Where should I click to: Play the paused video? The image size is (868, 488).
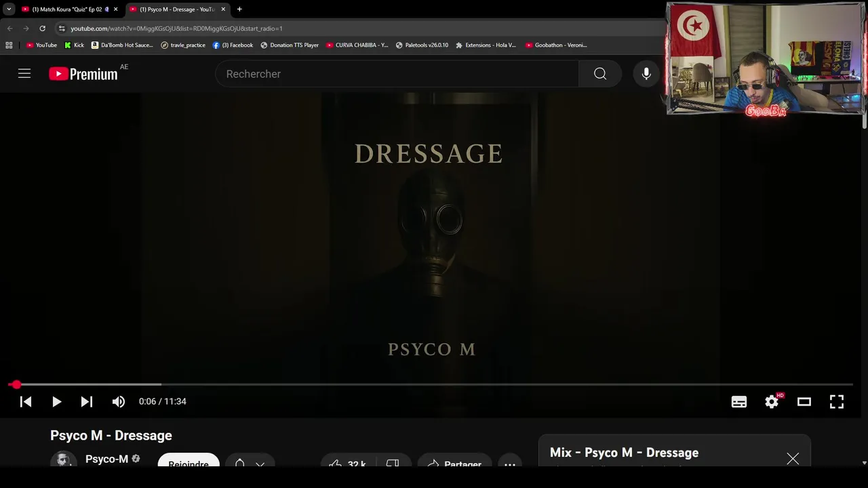[x=57, y=402]
